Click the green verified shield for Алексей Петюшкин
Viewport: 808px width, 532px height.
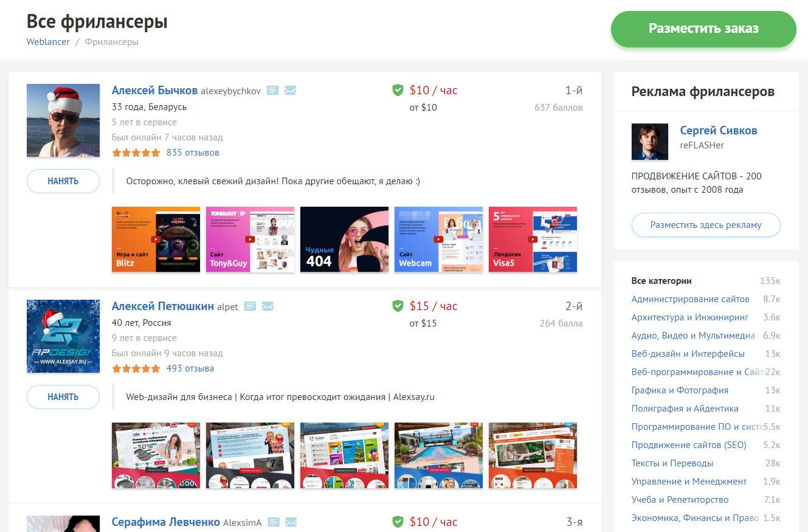[x=398, y=306]
